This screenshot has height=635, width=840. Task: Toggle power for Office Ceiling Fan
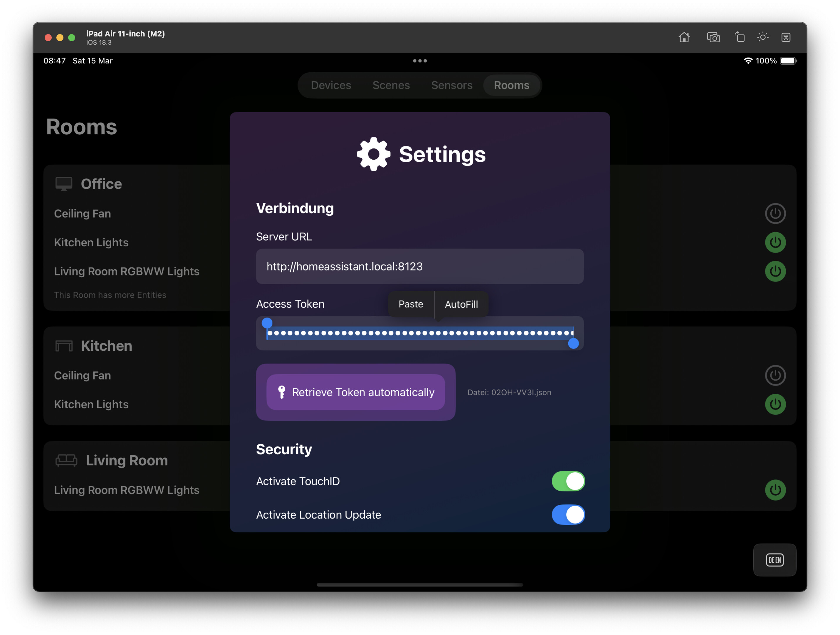775,213
